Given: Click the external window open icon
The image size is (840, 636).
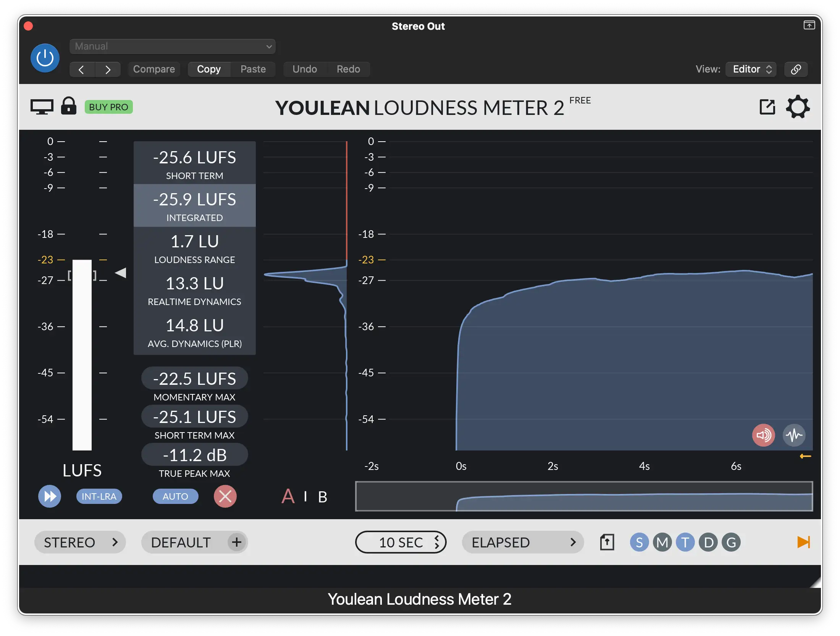Looking at the screenshot, I should pos(767,105).
